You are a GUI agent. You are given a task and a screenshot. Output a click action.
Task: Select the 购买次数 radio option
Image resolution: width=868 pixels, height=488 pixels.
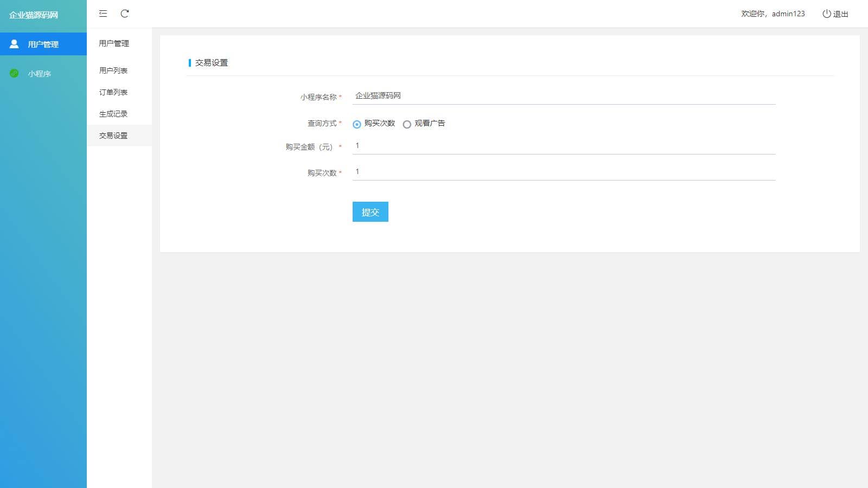357,124
